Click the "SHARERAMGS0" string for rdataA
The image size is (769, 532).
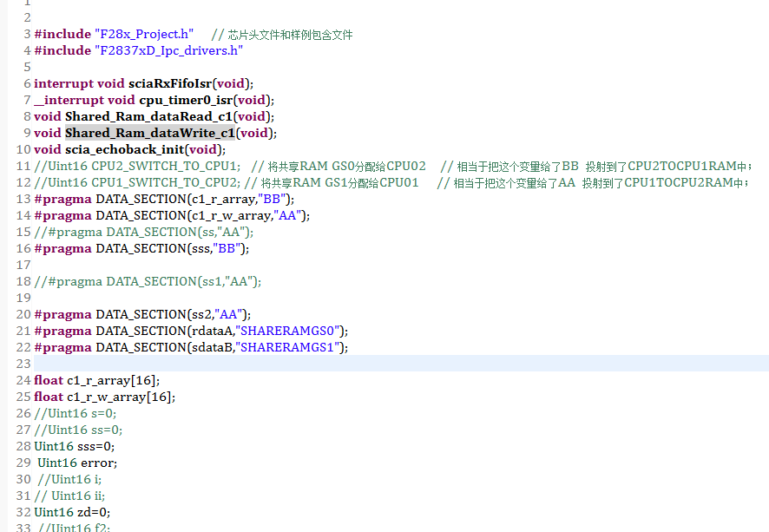point(288,331)
